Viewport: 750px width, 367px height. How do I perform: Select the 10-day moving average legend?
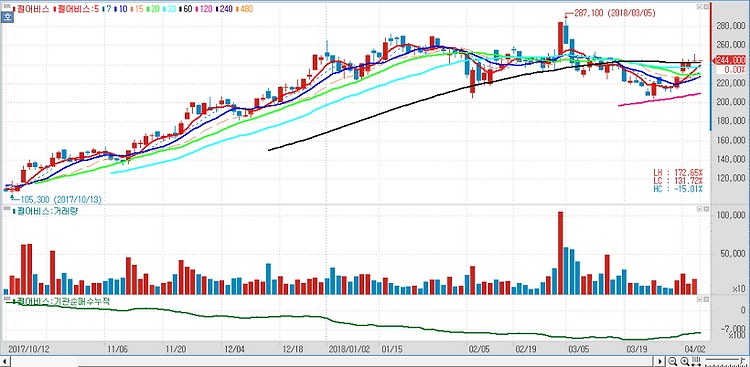(121, 9)
